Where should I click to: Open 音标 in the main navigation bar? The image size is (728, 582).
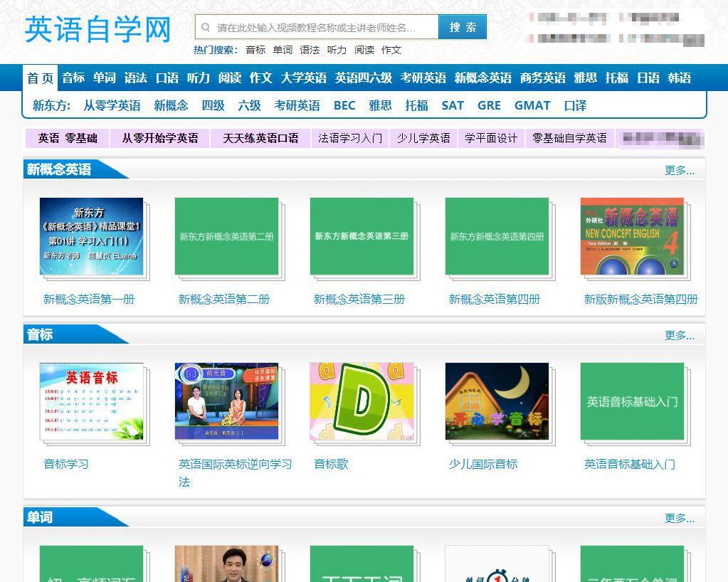73,78
